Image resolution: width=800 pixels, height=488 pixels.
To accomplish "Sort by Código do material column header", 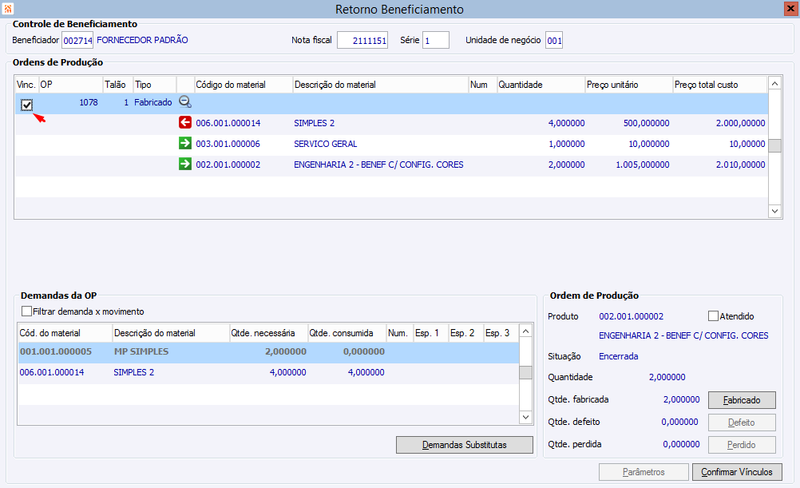I will click(x=242, y=84).
